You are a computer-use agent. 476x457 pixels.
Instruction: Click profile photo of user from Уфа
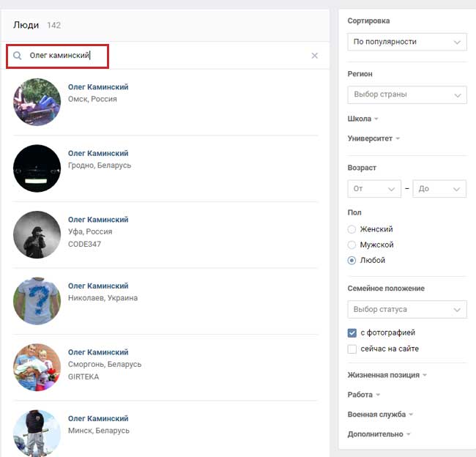[37, 234]
